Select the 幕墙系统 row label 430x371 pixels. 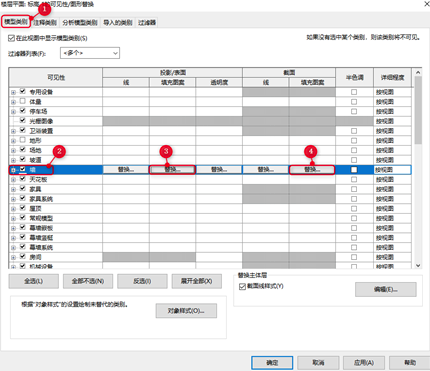tap(41, 247)
